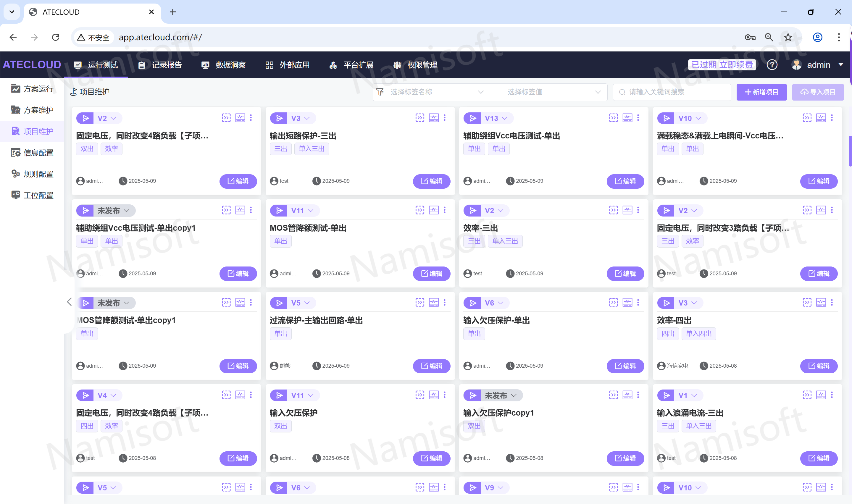Screen dimensions: 852x504
Task: Open the 权限管理 menu
Action: (x=415, y=65)
